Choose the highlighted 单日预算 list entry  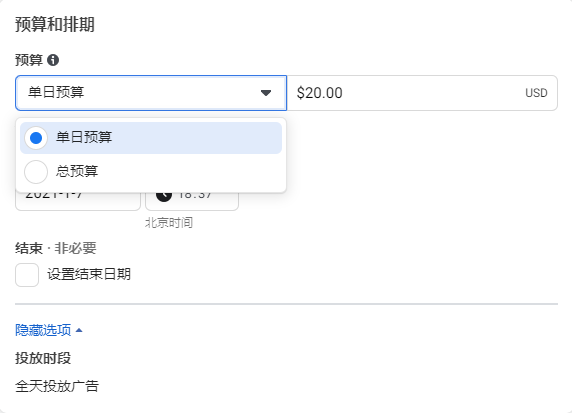(151, 138)
